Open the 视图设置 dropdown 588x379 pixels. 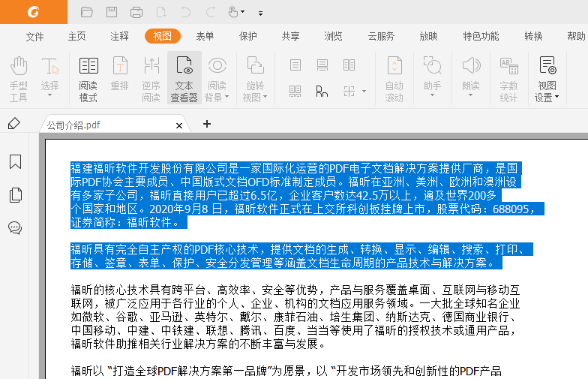(547, 79)
